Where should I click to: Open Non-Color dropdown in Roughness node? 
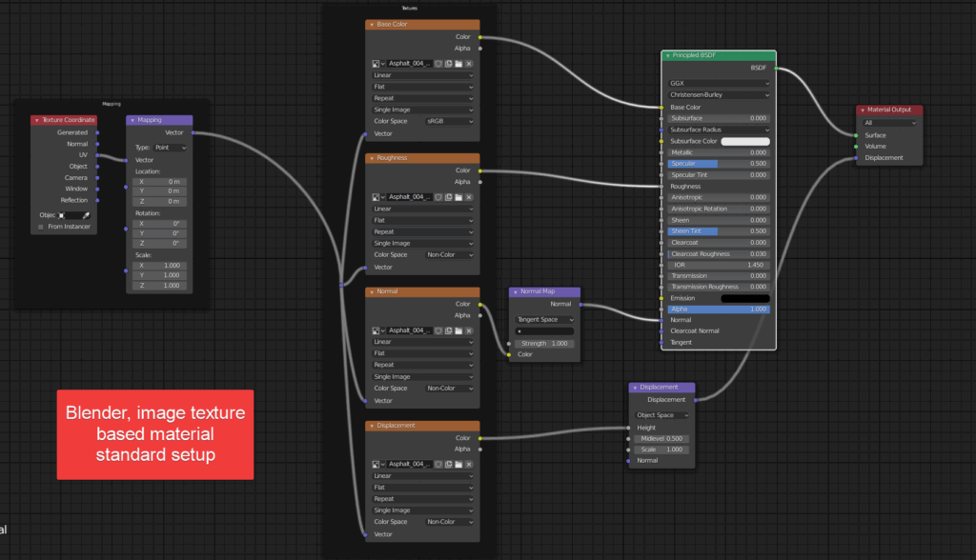pos(450,255)
